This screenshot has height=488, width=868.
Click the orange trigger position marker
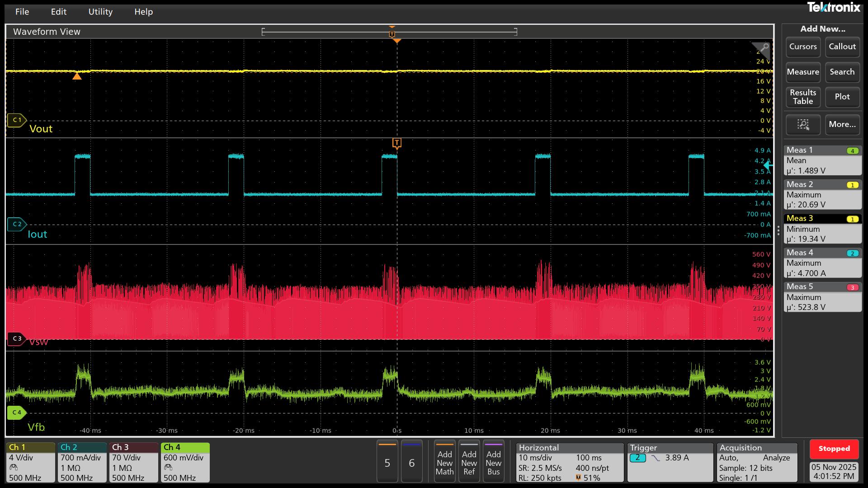pos(396,41)
